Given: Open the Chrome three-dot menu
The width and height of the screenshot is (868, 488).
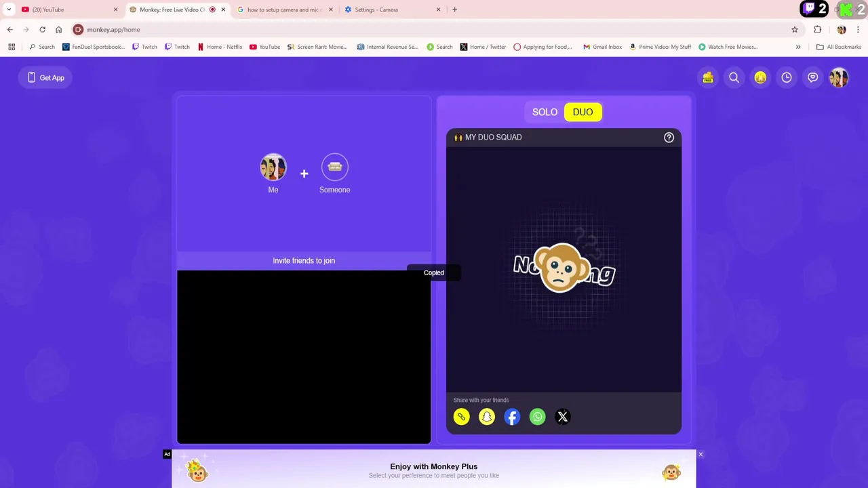Looking at the screenshot, I should click(x=858, y=30).
